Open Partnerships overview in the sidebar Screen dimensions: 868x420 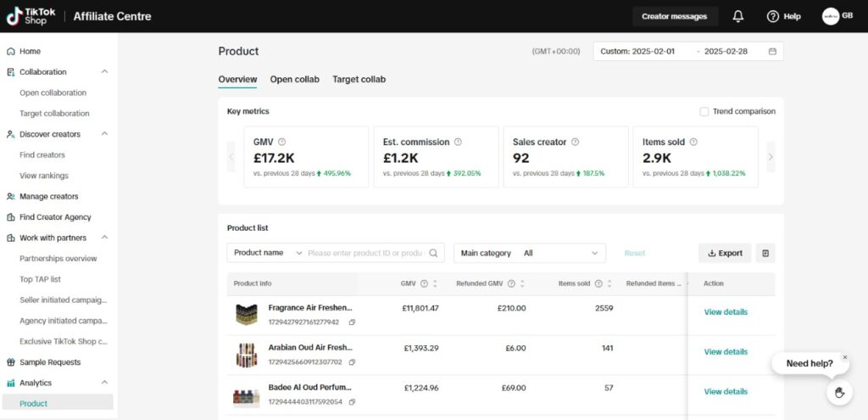click(x=58, y=259)
